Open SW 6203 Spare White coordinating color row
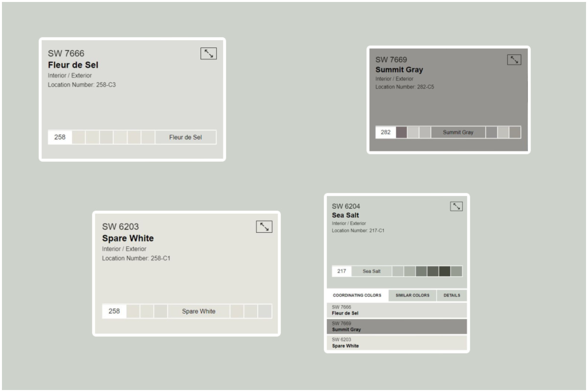588x392 pixels. point(397,343)
